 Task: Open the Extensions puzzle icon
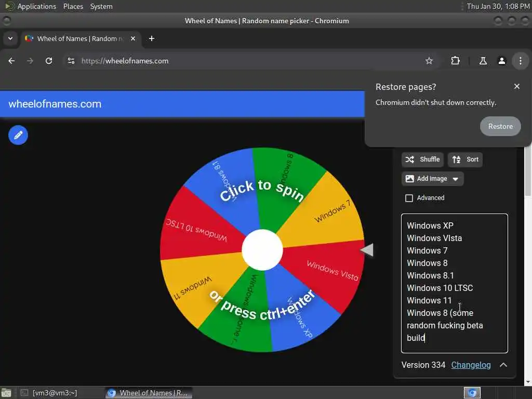coord(455,61)
